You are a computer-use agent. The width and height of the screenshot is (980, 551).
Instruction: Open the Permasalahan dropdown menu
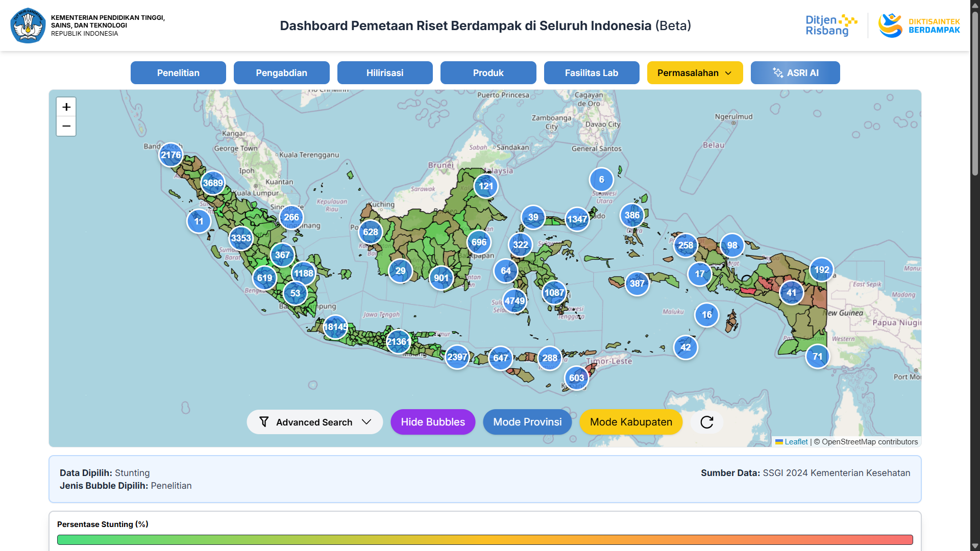click(x=694, y=73)
